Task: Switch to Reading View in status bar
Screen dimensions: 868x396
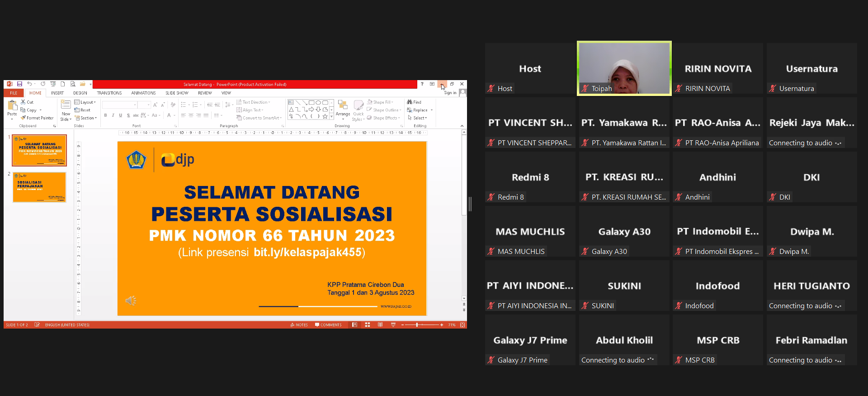Action: pos(380,325)
